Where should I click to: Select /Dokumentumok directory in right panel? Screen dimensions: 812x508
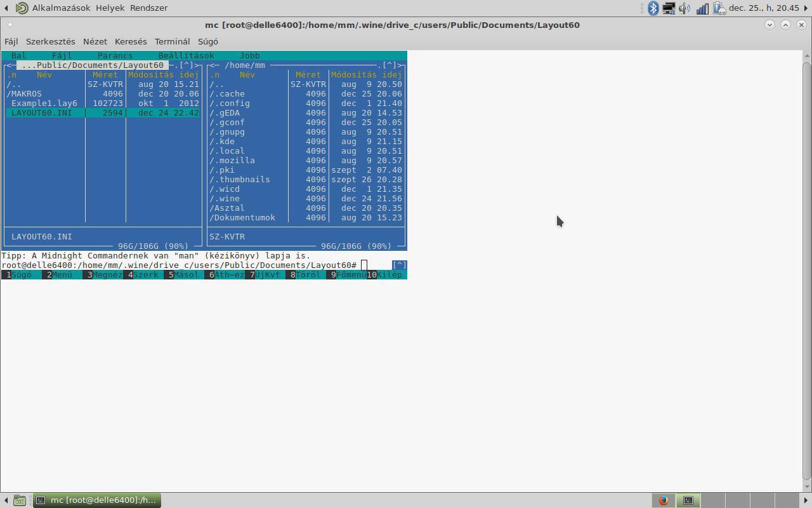tap(306, 217)
